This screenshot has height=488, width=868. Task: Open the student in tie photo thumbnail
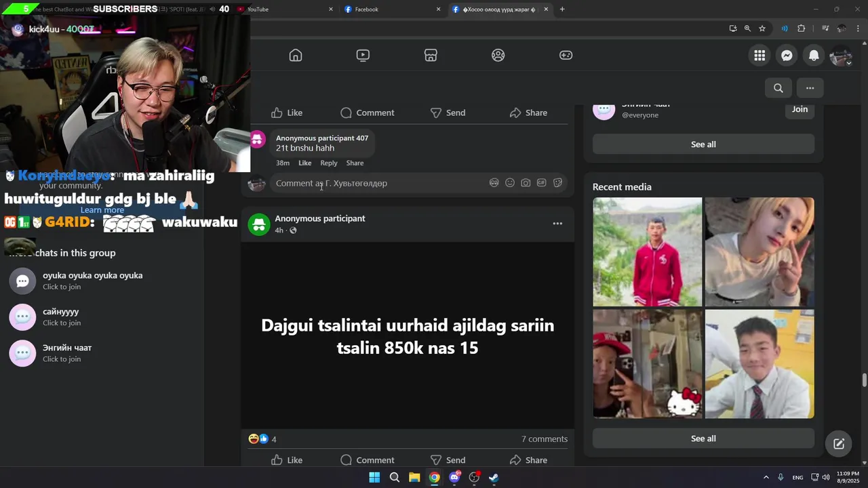pos(759,364)
